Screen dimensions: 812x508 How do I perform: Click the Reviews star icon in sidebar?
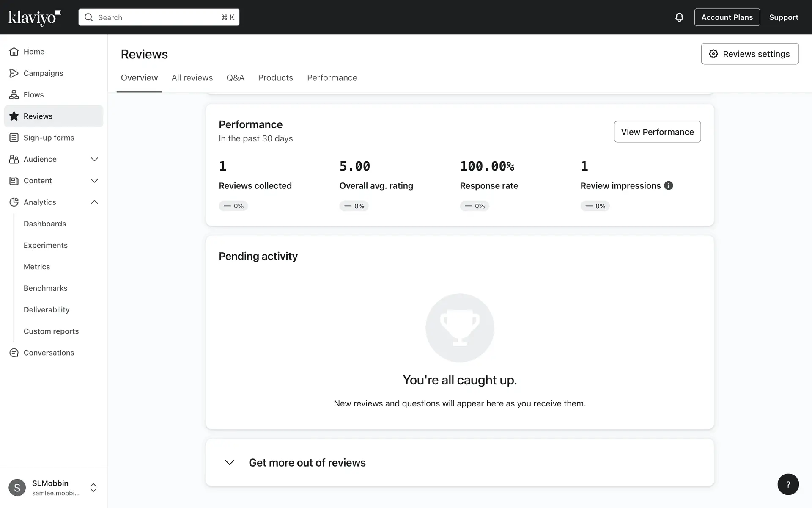pos(14,116)
